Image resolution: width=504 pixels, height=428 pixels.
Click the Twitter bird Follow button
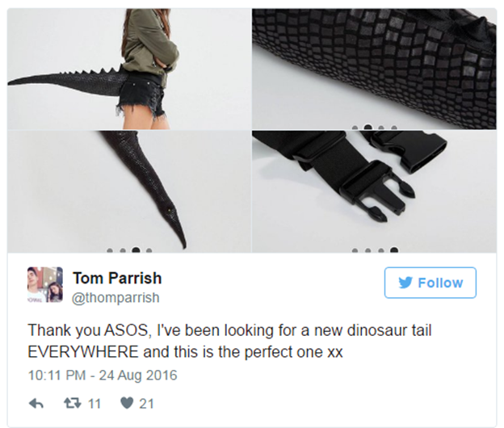pos(430,283)
